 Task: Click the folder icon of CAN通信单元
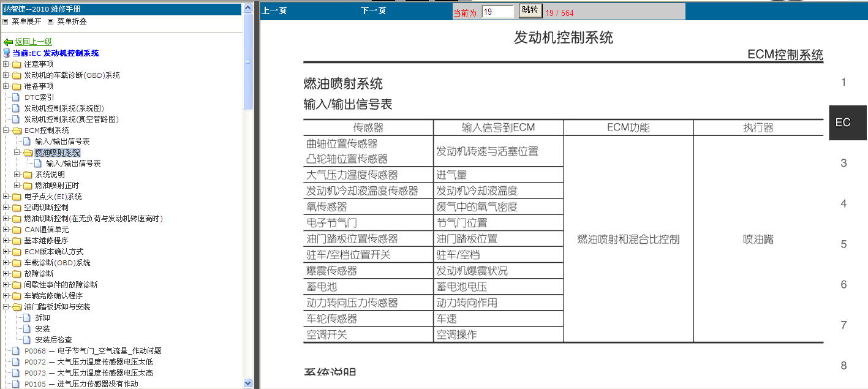pyautogui.click(x=17, y=230)
